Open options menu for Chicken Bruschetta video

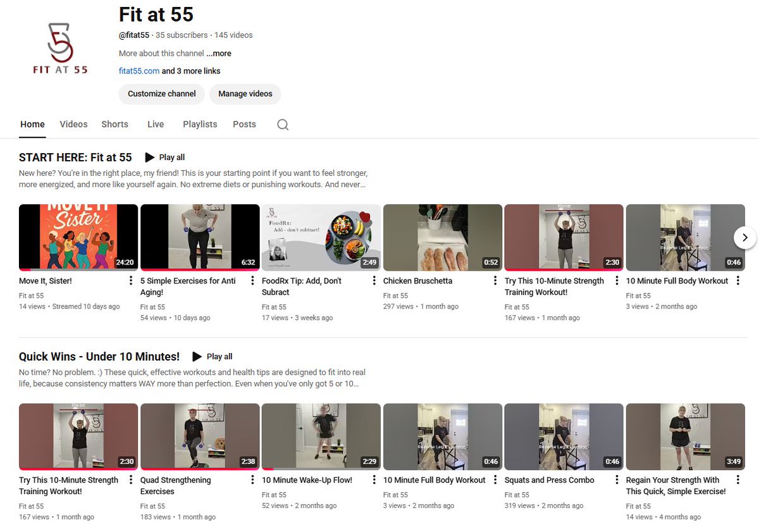495,281
